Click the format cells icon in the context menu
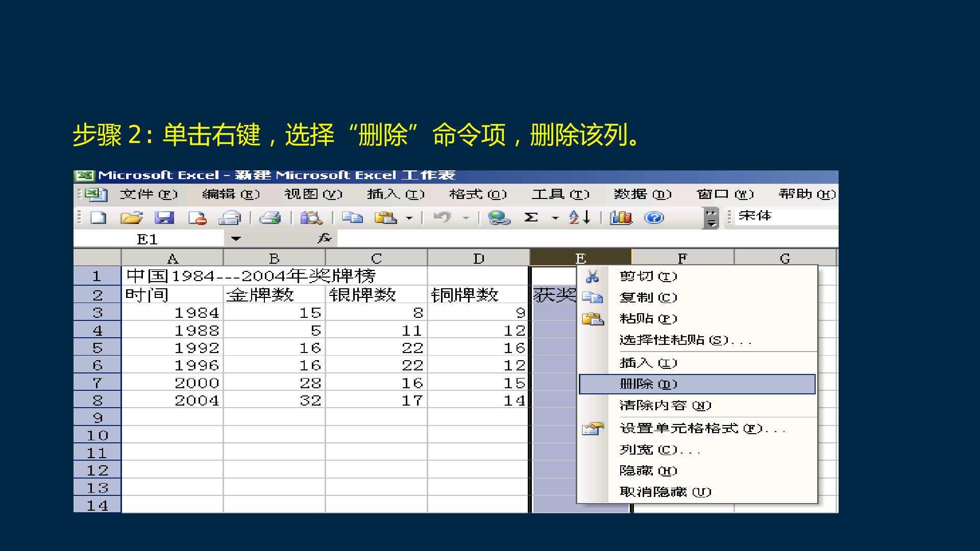The width and height of the screenshot is (980, 551). tap(593, 429)
